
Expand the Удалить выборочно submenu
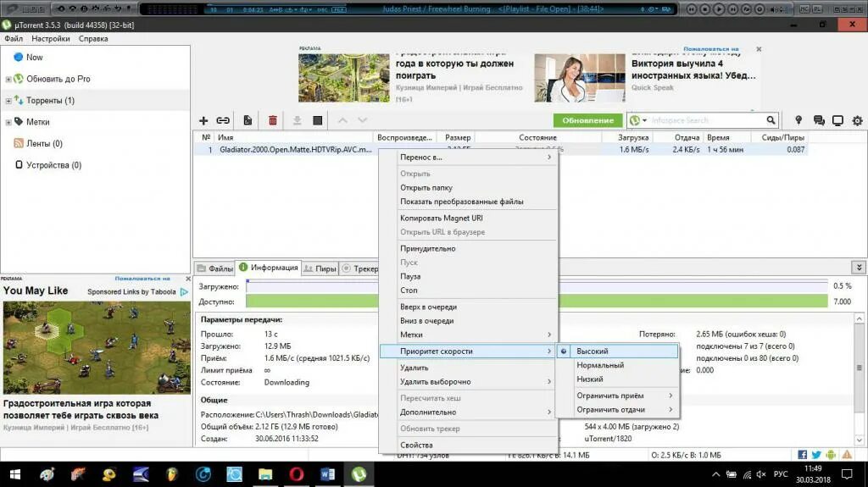tap(468, 382)
